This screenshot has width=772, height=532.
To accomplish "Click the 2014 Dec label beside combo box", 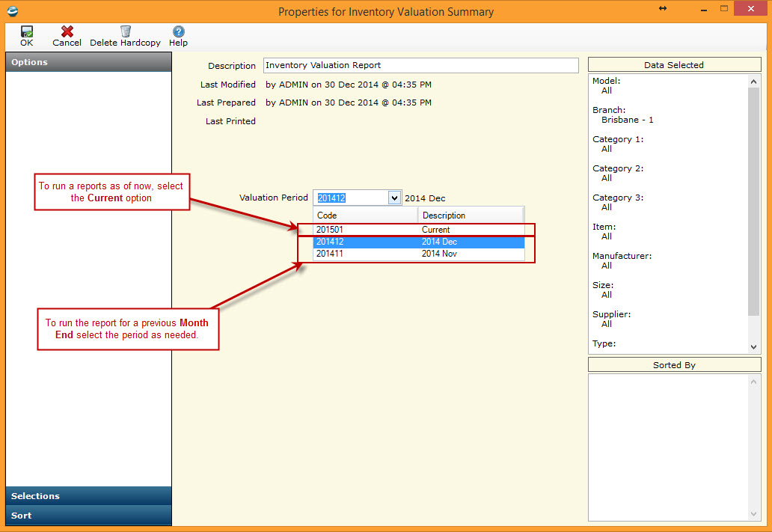I will coord(425,198).
